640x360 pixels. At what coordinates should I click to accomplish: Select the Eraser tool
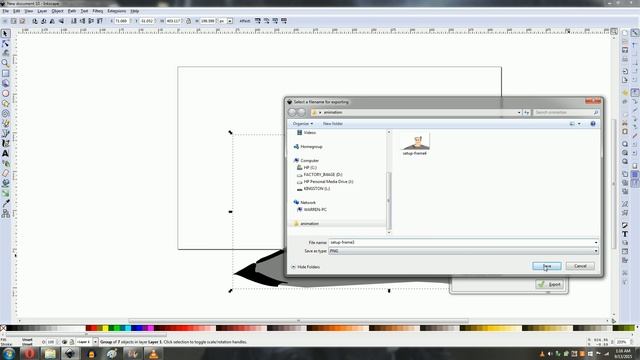click(5, 173)
